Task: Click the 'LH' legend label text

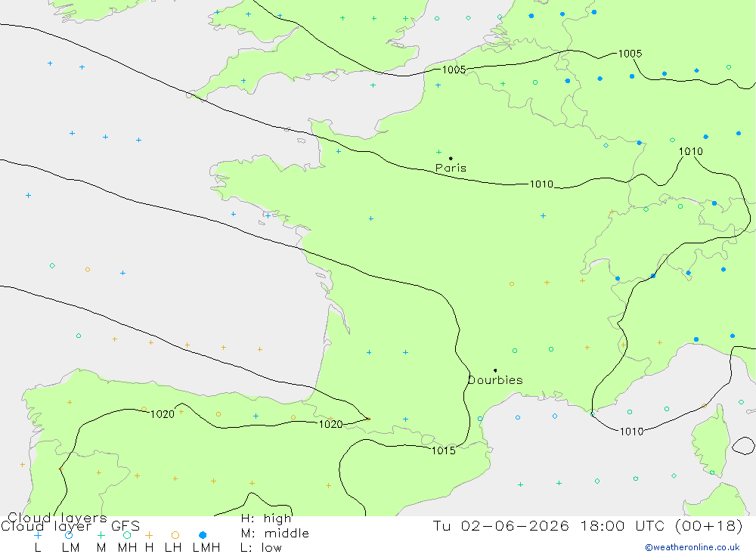Action: (173, 548)
